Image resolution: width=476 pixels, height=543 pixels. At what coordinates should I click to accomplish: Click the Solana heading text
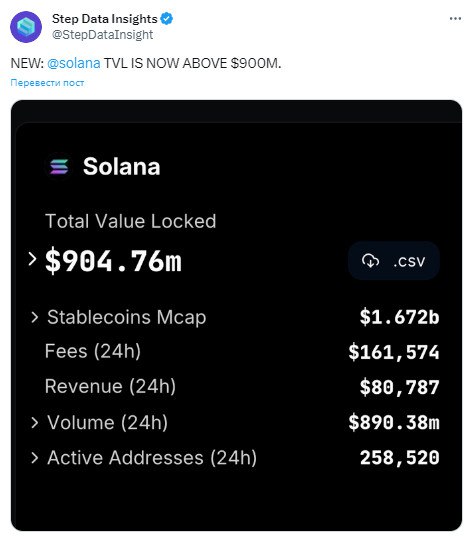(122, 167)
